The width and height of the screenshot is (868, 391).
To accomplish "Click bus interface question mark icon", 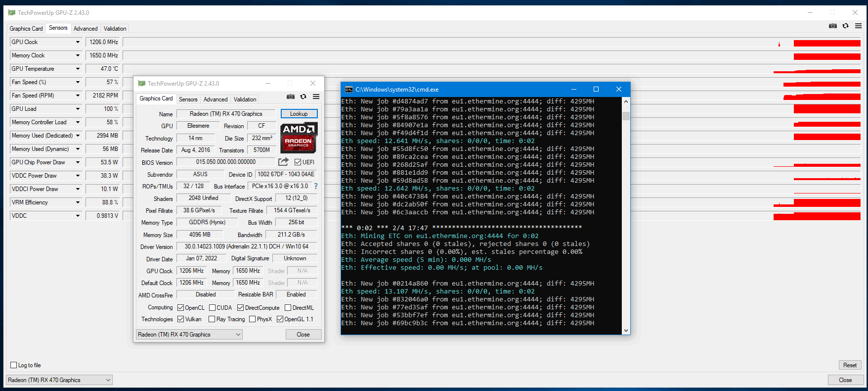I will 316,186.
